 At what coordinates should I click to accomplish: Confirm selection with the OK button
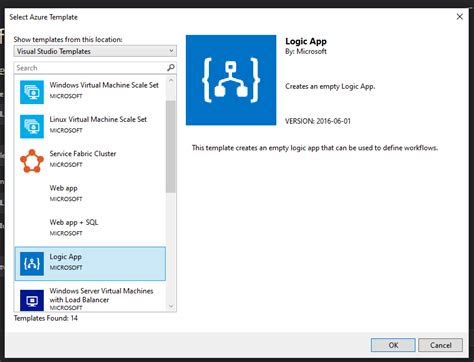pos(393,345)
